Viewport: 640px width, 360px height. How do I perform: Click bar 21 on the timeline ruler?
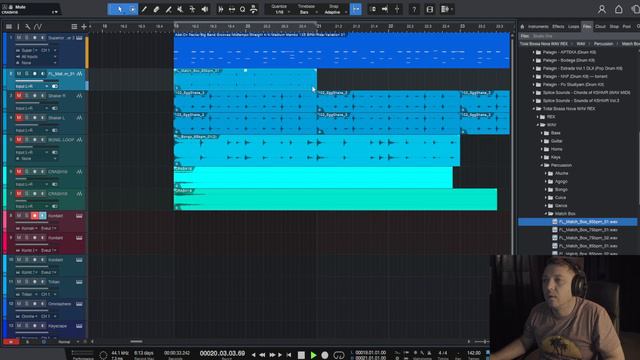(x=319, y=26)
